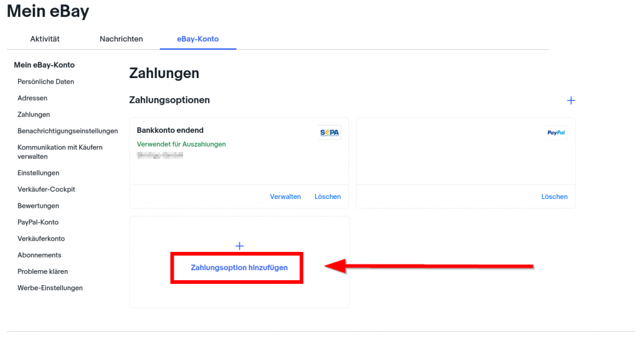644x340 pixels.
Task: Open Probleme klären
Action: [x=43, y=271]
